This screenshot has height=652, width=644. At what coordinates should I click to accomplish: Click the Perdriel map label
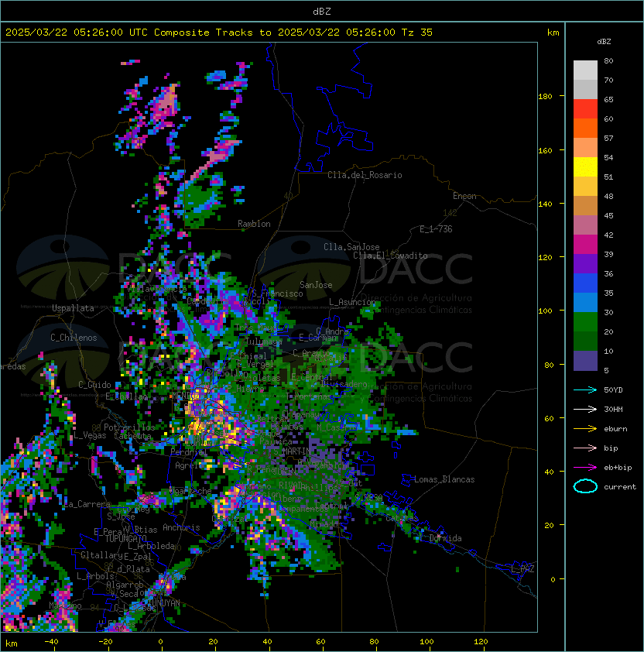pyautogui.click(x=189, y=451)
